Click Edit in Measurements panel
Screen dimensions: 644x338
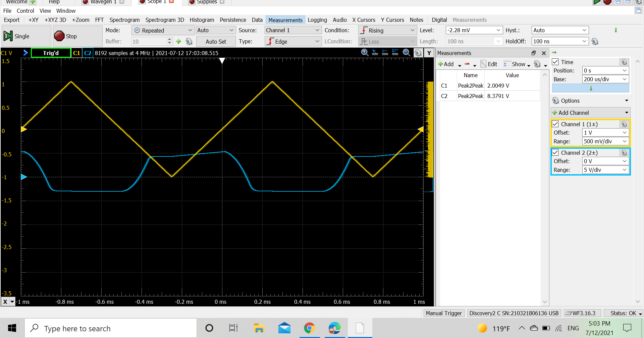[489, 64]
